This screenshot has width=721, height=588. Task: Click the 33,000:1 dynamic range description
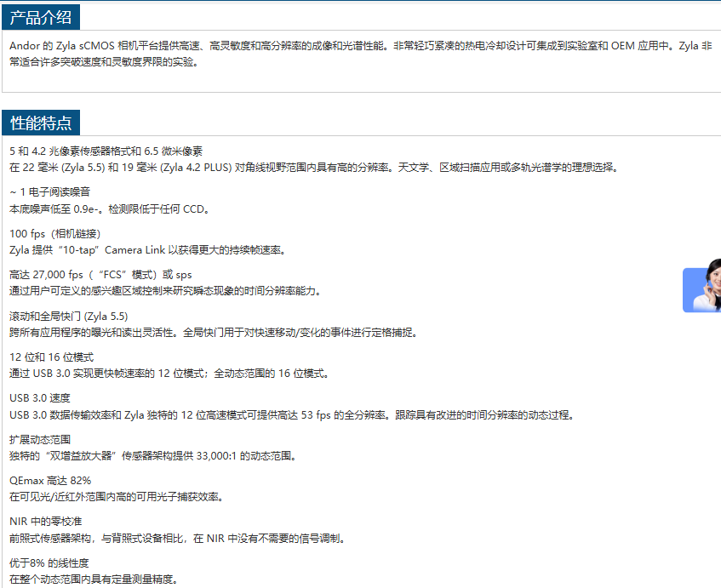(x=152, y=456)
